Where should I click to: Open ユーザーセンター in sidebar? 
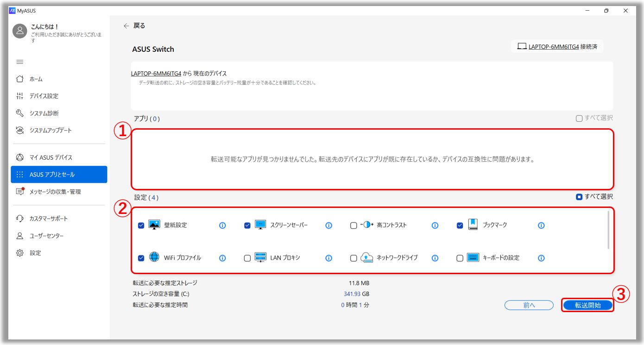[x=40, y=236]
